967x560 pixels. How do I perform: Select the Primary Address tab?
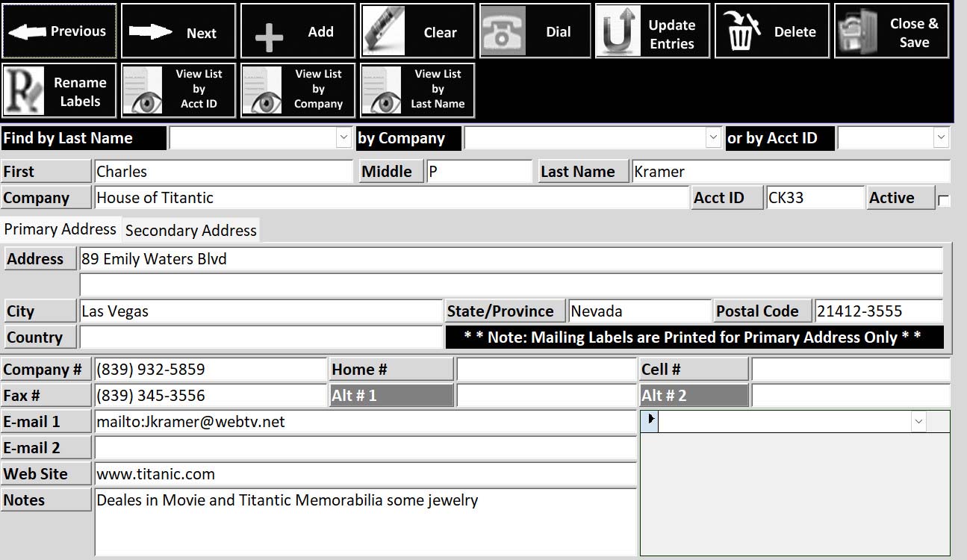[60, 229]
